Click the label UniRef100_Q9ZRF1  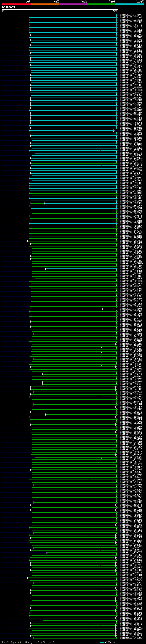click(x=131, y=45)
